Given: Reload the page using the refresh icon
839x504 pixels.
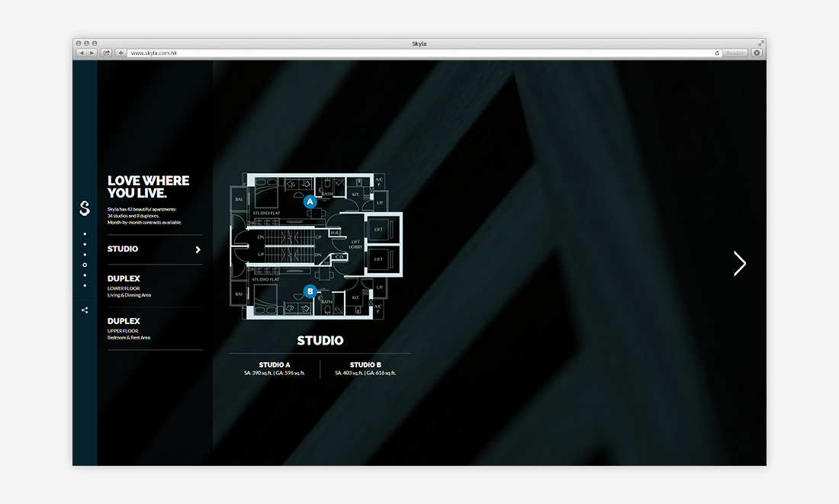Looking at the screenshot, I should pos(717,53).
